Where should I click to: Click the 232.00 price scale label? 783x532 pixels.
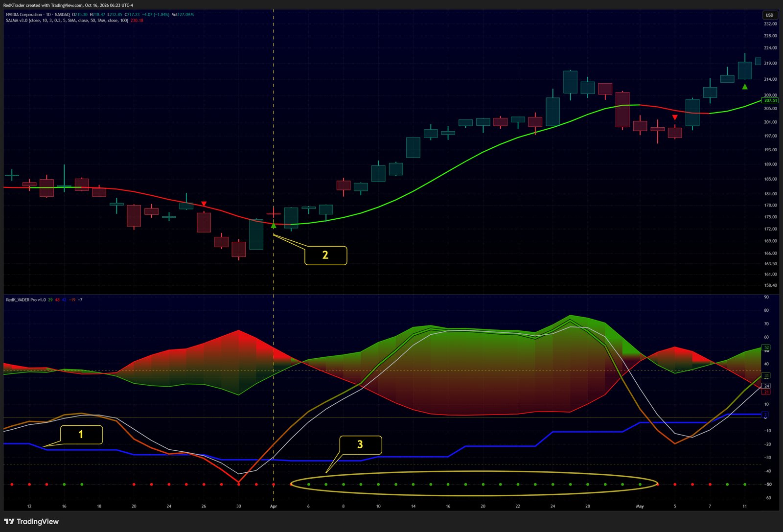[x=770, y=23]
